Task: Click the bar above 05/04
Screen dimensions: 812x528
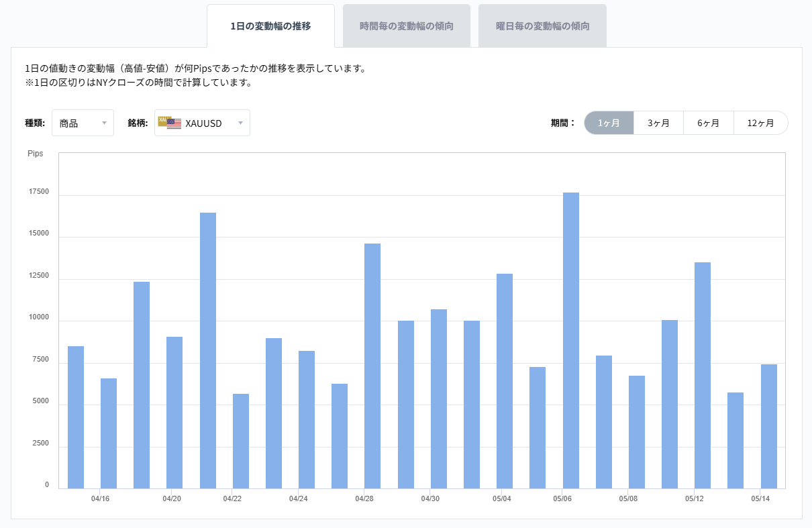Action: [505, 381]
